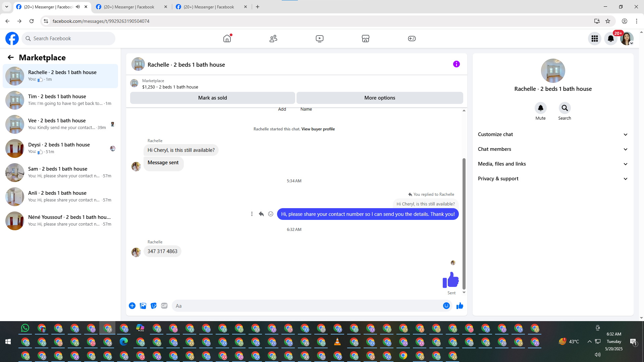Mute this conversation with the bell button
644x362 pixels.
540,108
